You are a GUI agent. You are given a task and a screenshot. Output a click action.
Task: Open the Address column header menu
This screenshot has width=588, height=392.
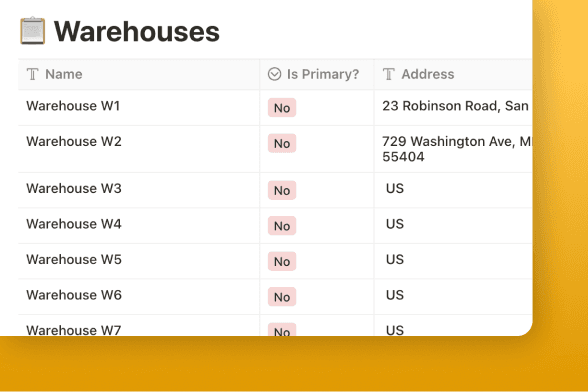tap(453, 74)
